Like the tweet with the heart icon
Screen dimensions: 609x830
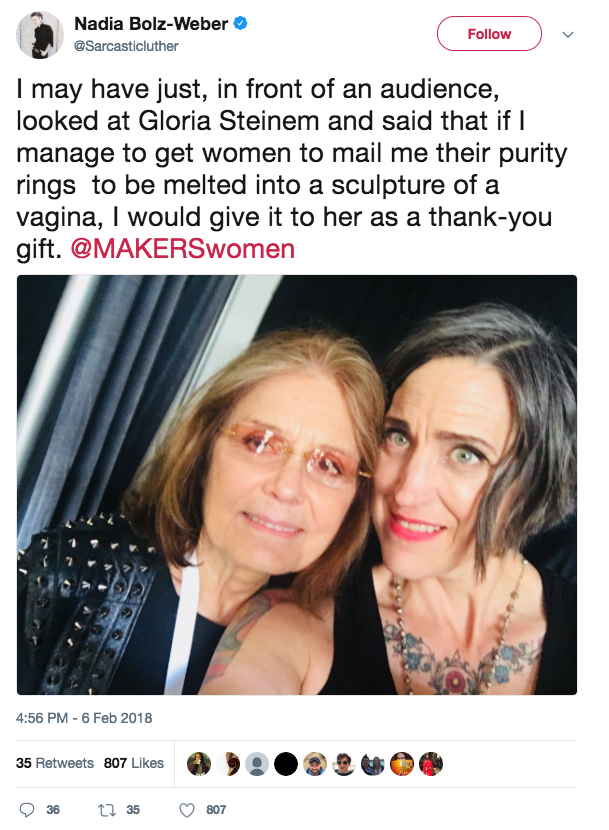(x=186, y=810)
